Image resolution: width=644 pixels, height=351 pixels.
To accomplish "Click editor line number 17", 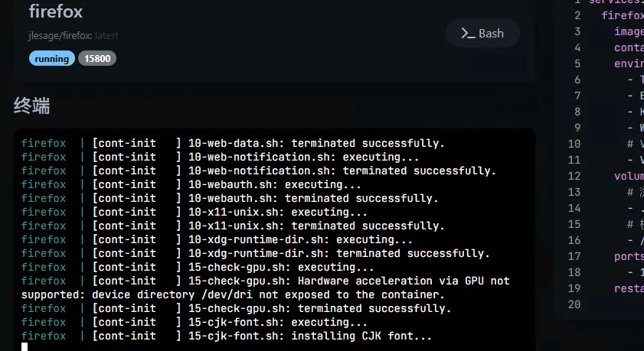I will 576,256.
